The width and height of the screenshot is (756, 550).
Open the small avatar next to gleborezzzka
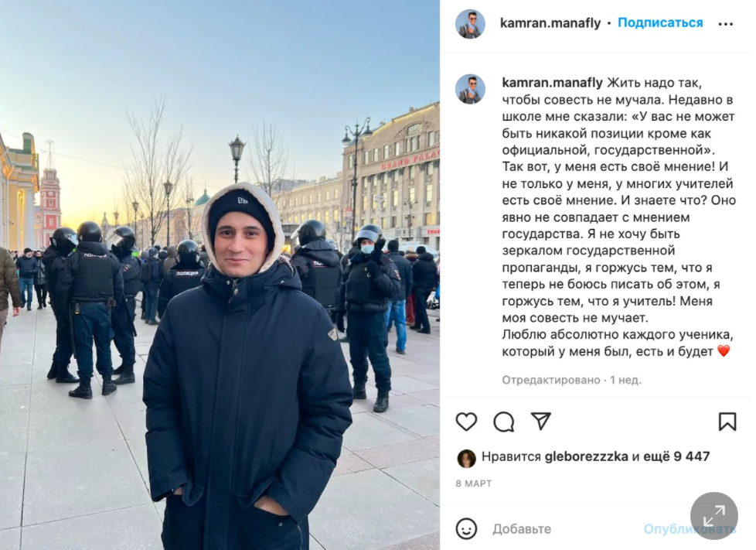coord(466,458)
